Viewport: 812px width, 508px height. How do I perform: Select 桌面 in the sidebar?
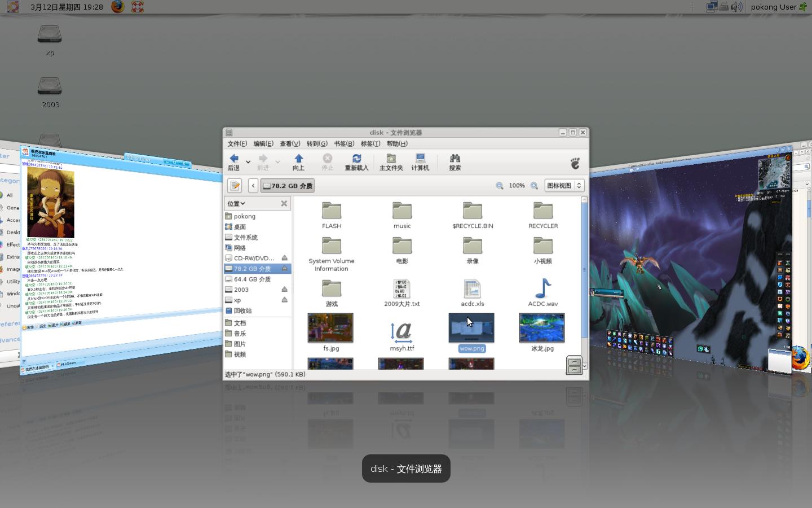258,227
